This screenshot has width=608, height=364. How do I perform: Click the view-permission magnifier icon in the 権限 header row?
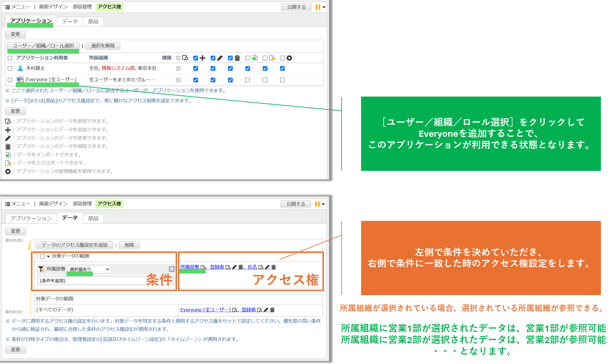185,58
